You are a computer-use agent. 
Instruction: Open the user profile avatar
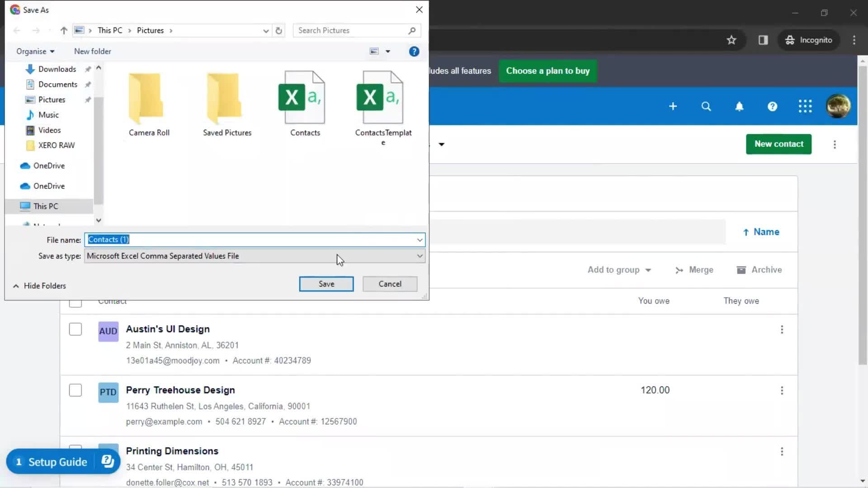click(838, 106)
